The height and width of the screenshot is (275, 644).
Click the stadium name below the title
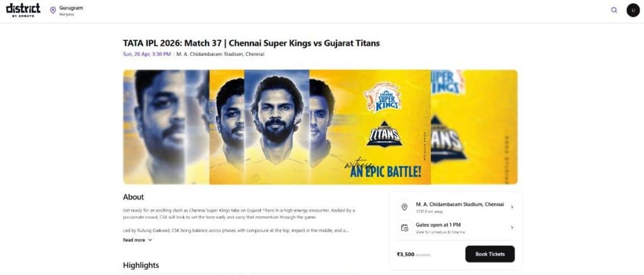click(x=221, y=54)
